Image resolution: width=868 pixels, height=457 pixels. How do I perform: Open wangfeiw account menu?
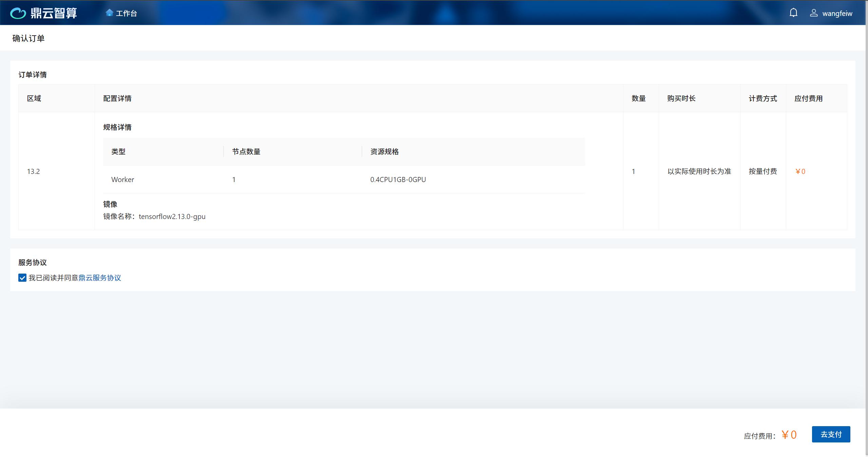tap(837, 13)
